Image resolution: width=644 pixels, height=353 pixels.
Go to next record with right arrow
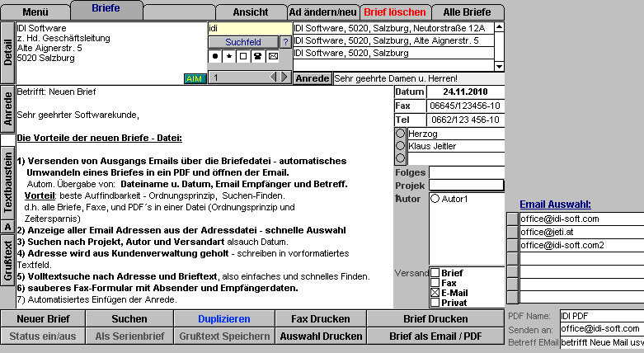point(284,78)
